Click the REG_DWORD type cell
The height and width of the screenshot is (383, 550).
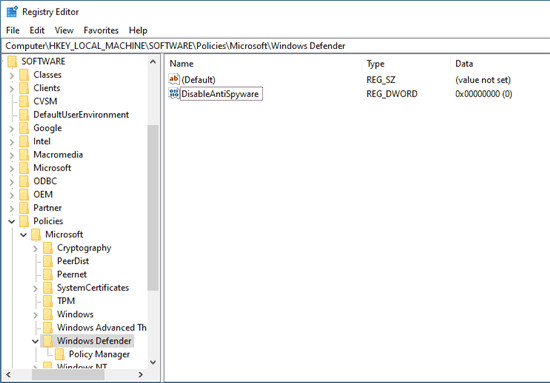[x=392, y=94]
